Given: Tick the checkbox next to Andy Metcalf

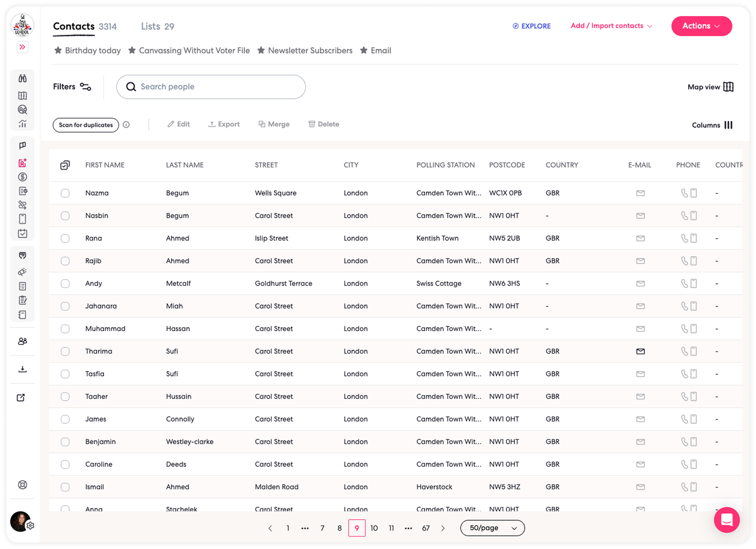Looking at the screenshot, I should (x=65, y=283).
